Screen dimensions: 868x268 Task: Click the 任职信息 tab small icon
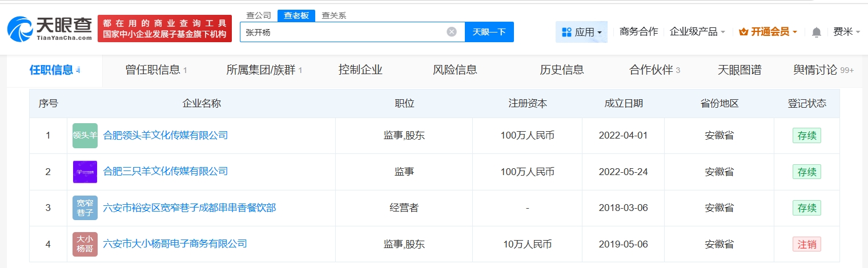click(x=78, y=70)
